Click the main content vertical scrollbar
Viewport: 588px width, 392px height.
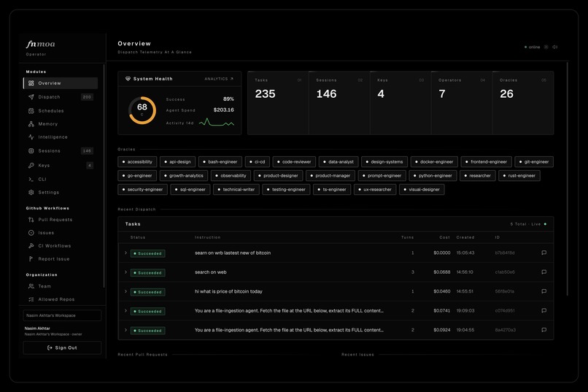pos(568,179)
